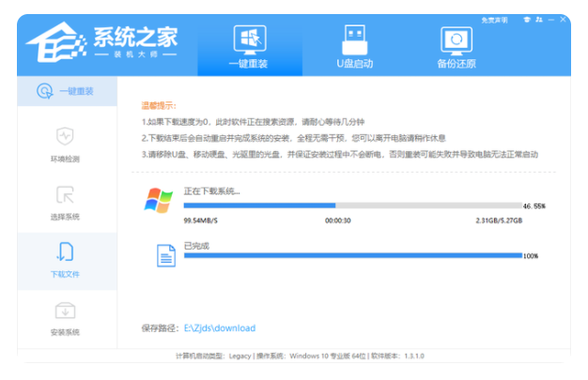The height and width of the screenshot is (380, 588).
Task: Open the E:\Zjds\download save path link
Action: (x=219, y=328)
